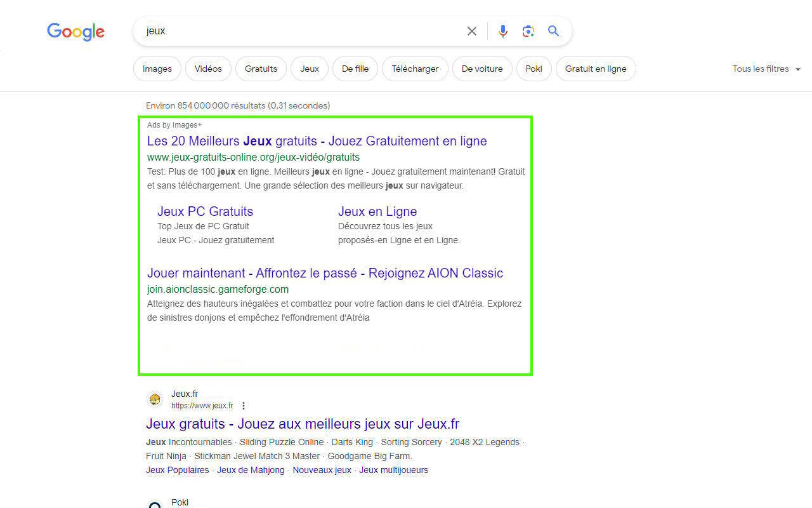Click the 'Ads by Images+' label

[174, 125]
